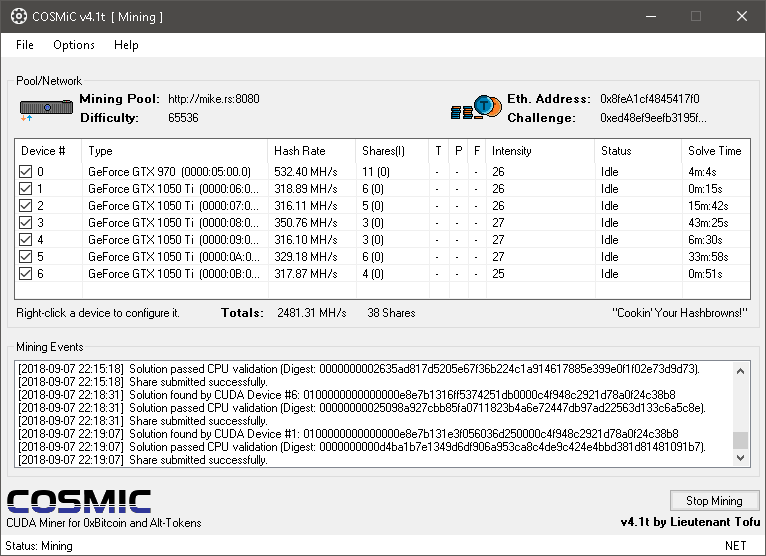Click the Status column header
Screen dimensions: 766x556
pyautogui.click(x=638, y=151)
